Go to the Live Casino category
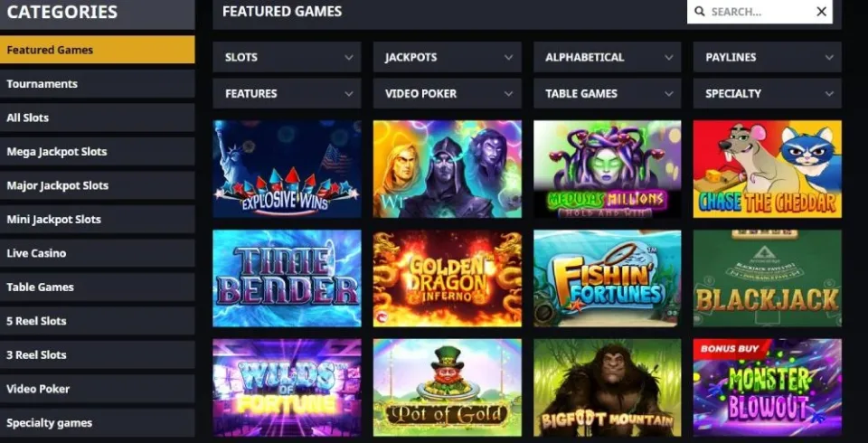Image resolution: width=868 pixels, height=443 pixels. coord(98,253)
